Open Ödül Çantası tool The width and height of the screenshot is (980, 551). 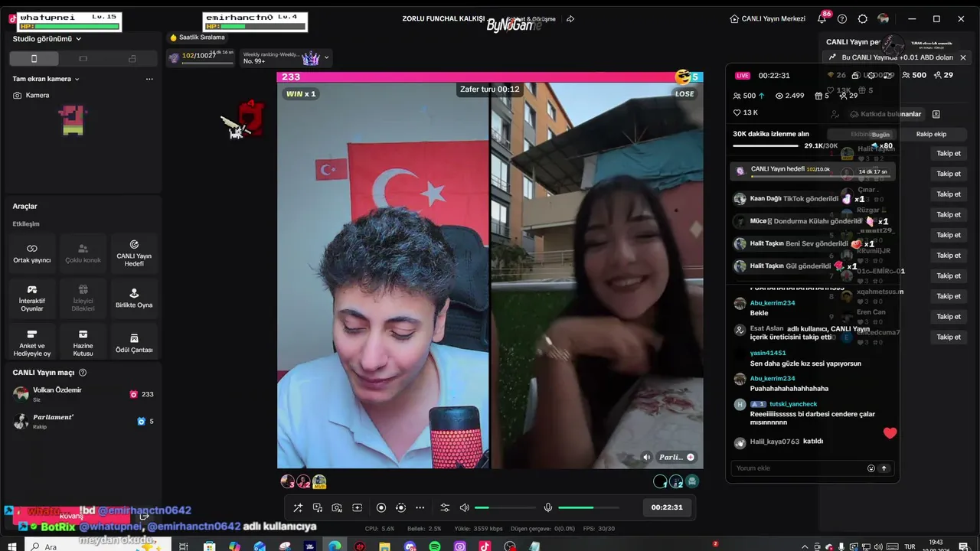click(x=134, y=342)
